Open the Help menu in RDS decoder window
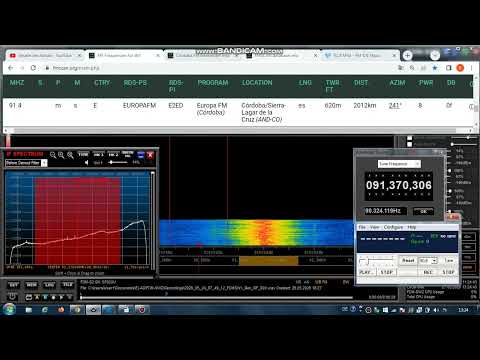The image size is (480, 360). coord(412,227)
